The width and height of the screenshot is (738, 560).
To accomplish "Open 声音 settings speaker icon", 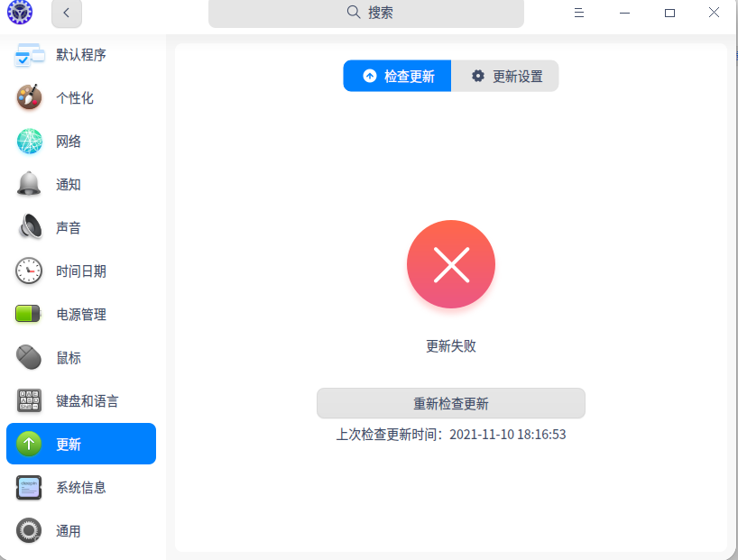I will (x=28, y=227).
